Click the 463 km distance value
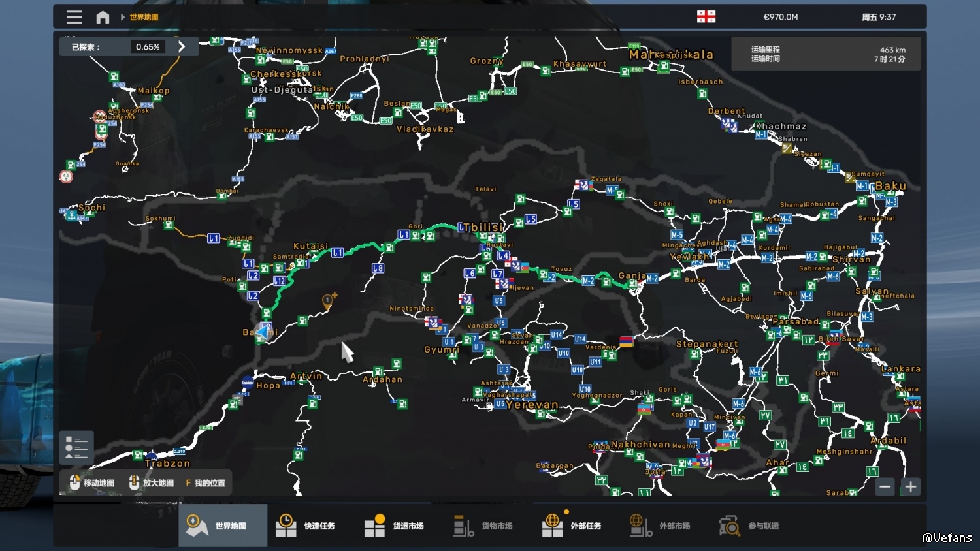Viewport: 980px width, 551px height. click(892, 50)
